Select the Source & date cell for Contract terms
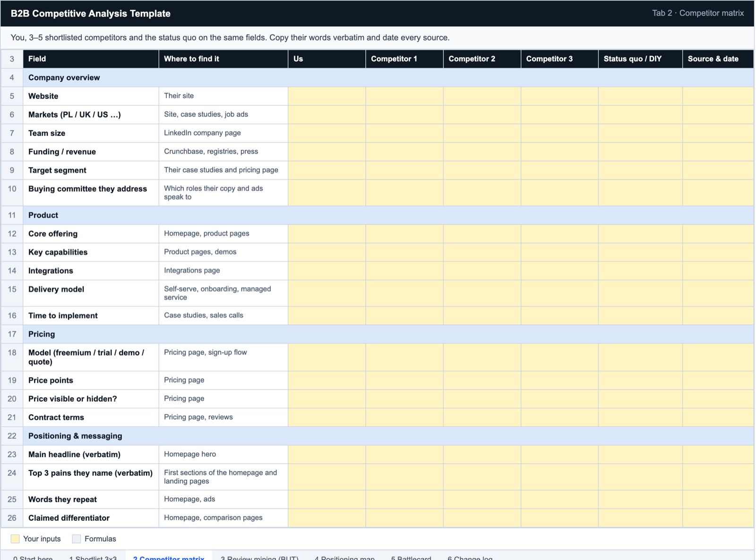The image size is (756, 560). coord(718,417)
